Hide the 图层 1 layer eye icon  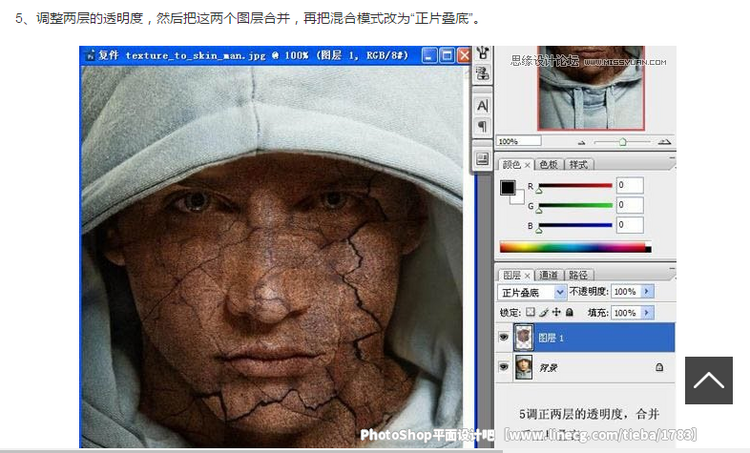pyautogui.click(x=503, y=338)
